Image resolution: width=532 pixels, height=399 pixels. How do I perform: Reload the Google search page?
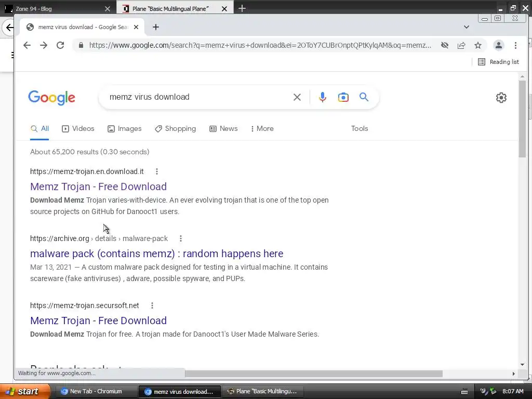(60, 45)
